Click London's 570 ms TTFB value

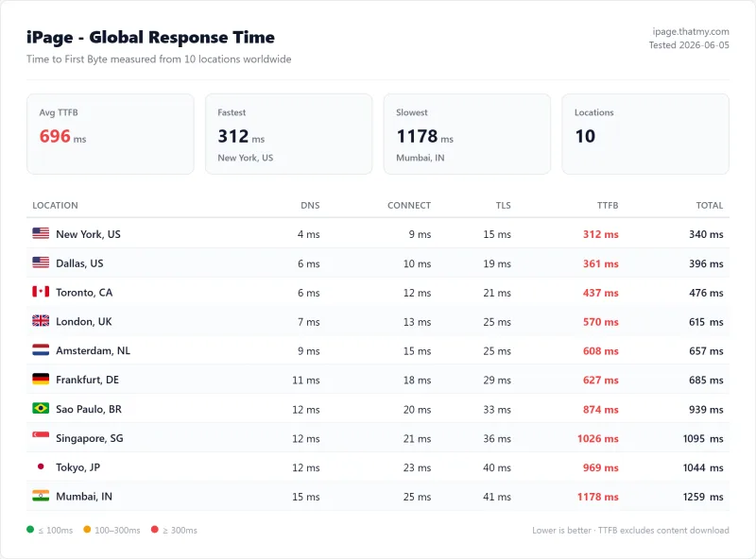[601, 322]
